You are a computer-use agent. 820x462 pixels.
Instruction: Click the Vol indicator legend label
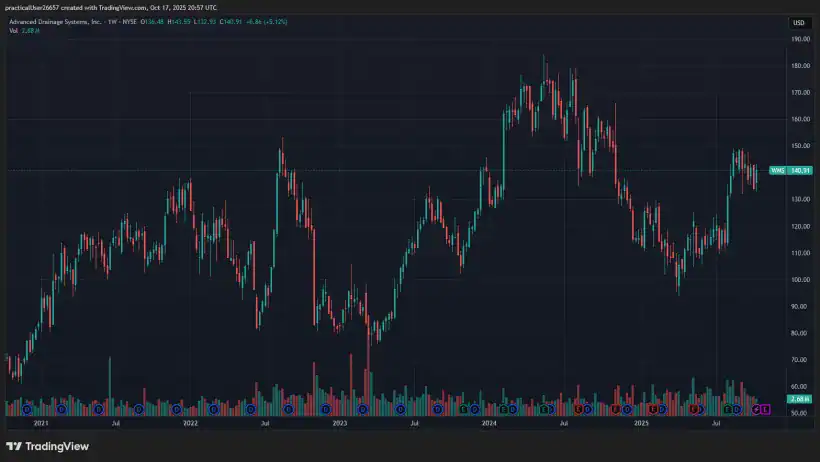14,31
